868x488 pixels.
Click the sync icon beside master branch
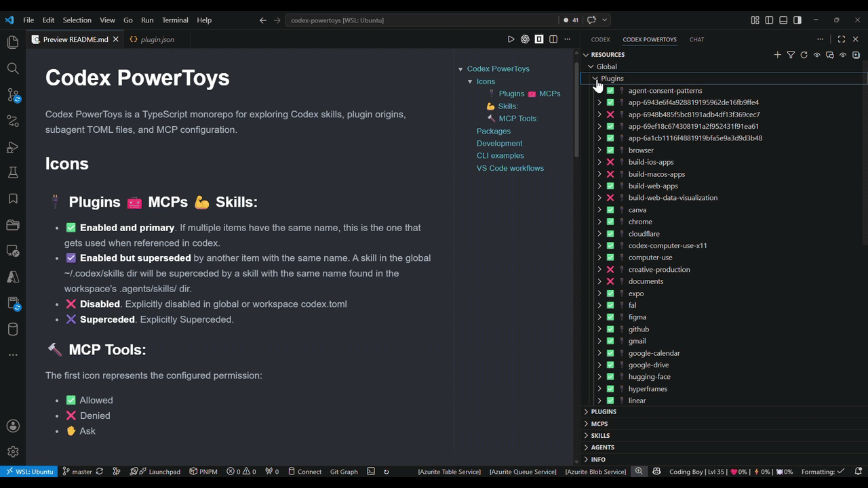(100, 472)
